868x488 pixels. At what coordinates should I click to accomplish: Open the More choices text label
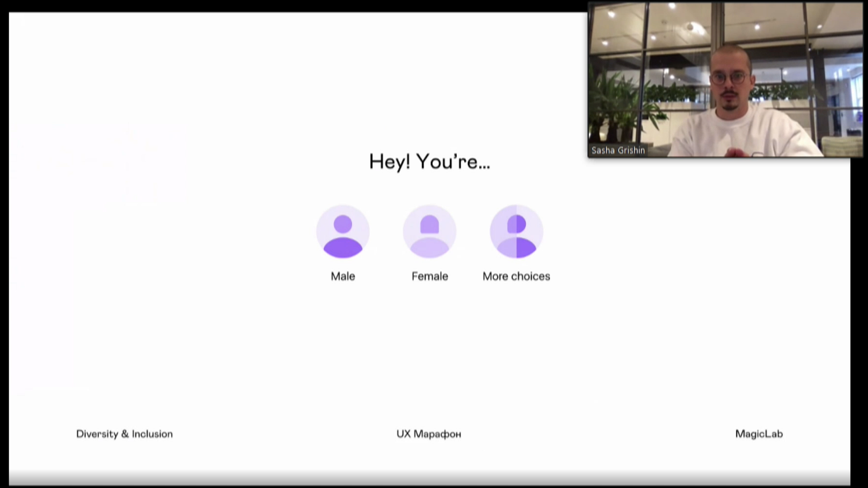[x=516, y=276]
